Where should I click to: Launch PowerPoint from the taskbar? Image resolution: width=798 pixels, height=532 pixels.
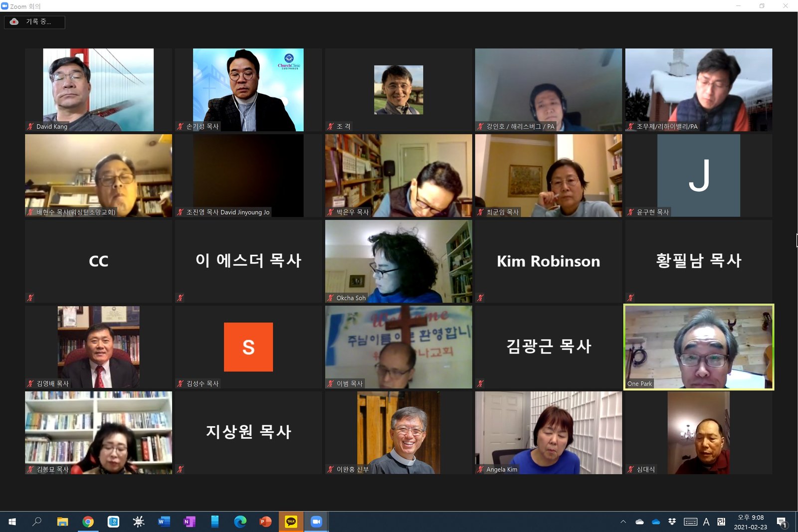point(265,522)
